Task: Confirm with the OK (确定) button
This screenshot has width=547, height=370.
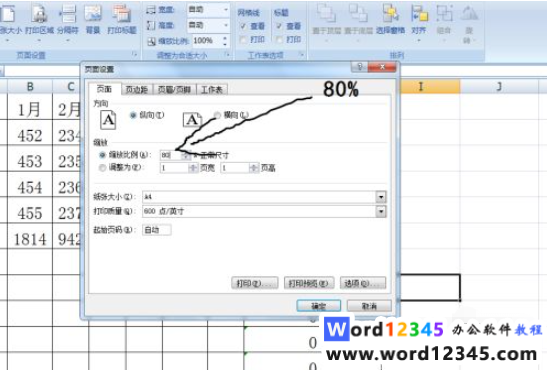Action: pos(319,306)
